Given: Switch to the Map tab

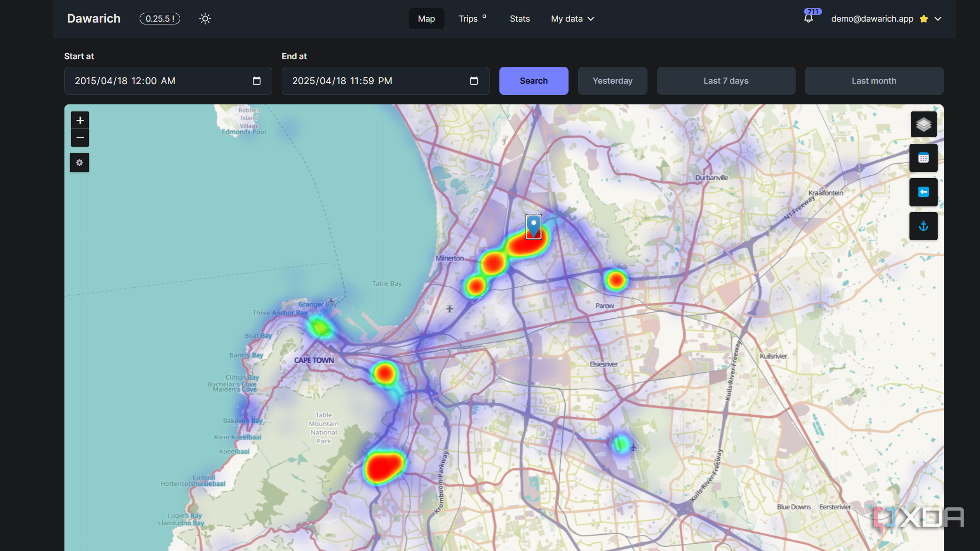Looking at the screenshot, I should (x=427, y=19).
